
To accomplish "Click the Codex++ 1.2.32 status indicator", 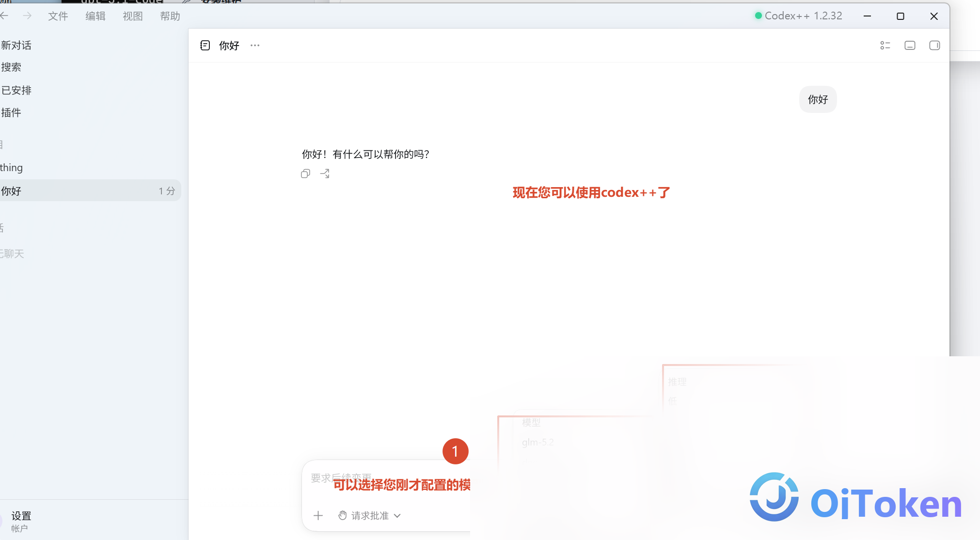I will 798,16.
